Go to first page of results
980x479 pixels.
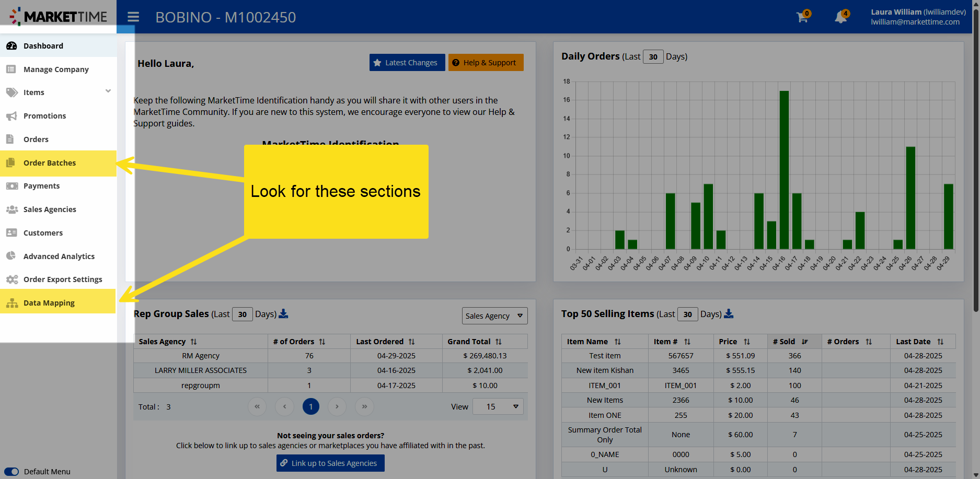point(257,406)
